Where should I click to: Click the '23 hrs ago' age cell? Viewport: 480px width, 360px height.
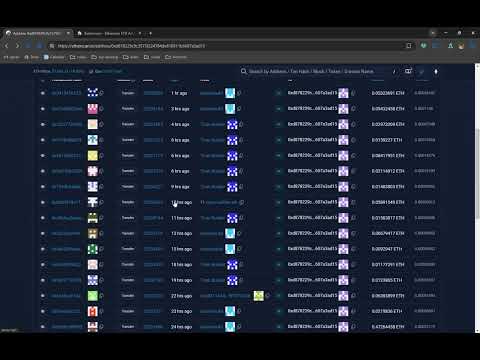tap(182, 311)
